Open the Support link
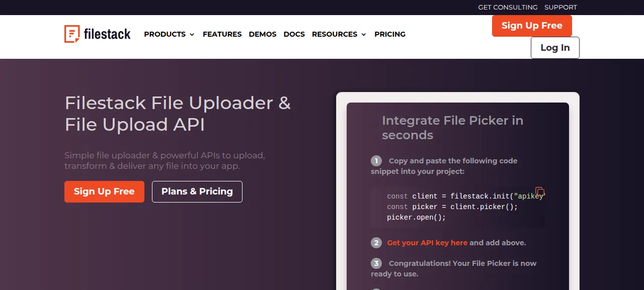This screenshot has height=290, width=644. click(560, 8)
